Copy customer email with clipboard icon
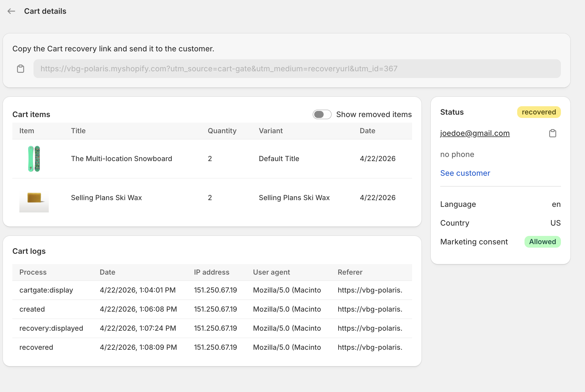 (553, 133)
